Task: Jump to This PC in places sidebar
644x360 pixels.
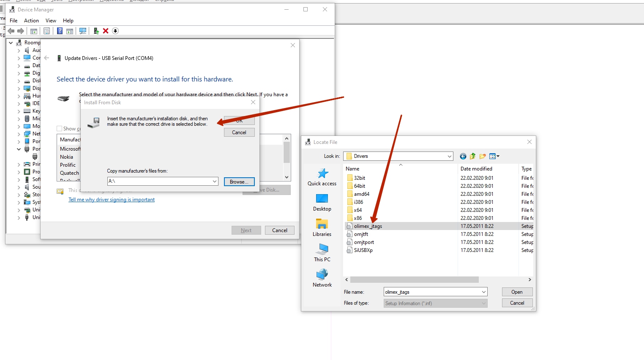Action: (x=322, y=253)
